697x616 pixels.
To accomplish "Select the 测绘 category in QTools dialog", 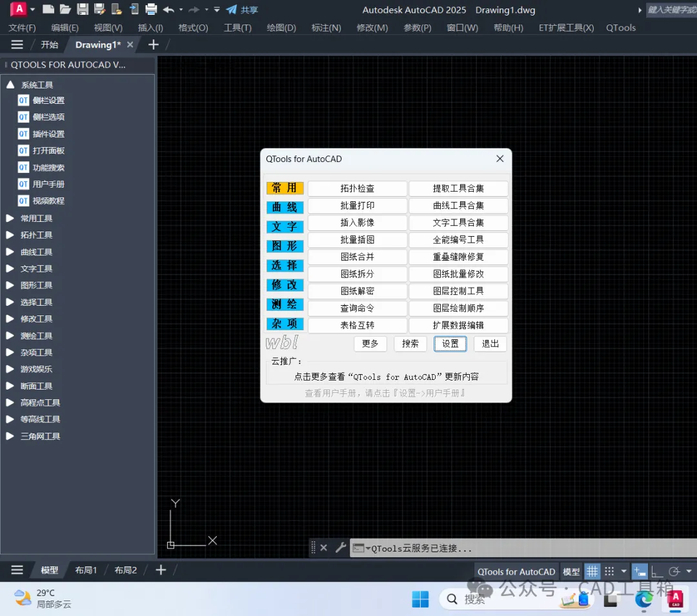I will (285, 304).
